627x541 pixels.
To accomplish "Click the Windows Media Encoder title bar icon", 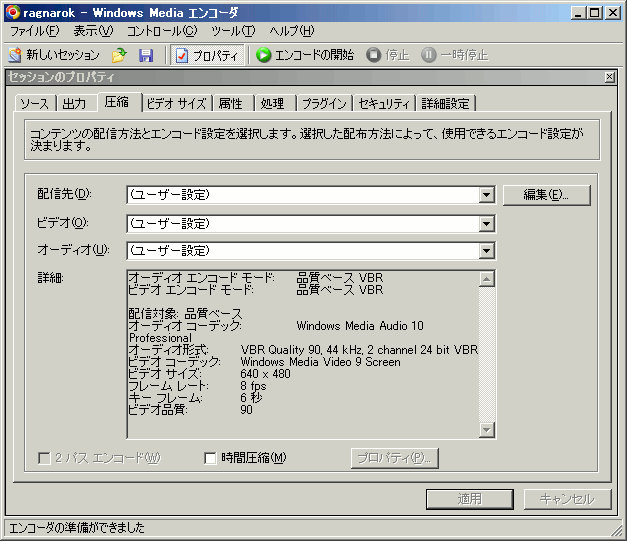I will [13, 12].
